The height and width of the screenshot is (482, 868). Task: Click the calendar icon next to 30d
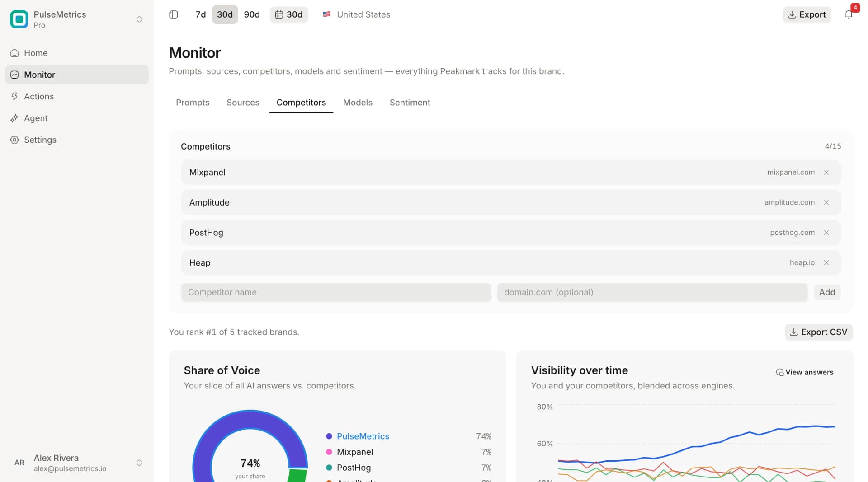[x=279, y=14]
